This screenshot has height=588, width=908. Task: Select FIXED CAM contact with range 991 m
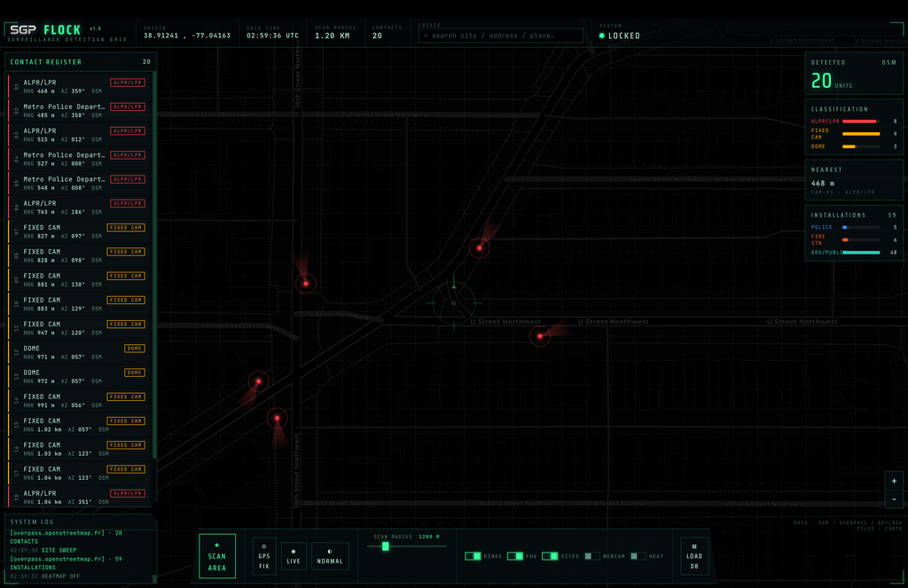pyautogui.click(x=80, y=401)
